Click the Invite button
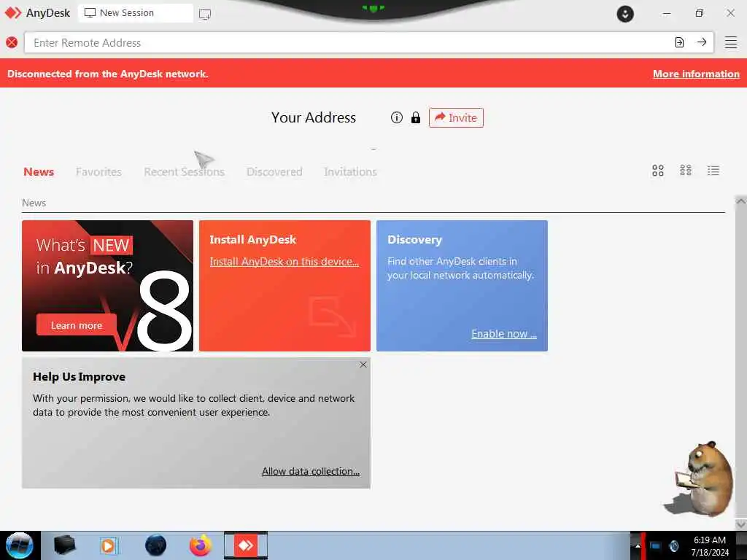This screenshot has height=560, width=747. tap(456, 117)
